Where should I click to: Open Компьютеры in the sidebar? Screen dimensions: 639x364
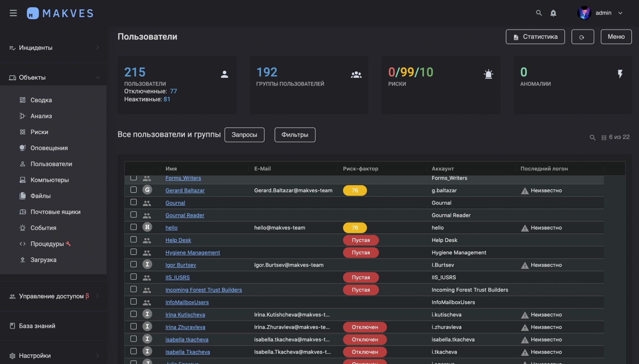coord(50,180)
